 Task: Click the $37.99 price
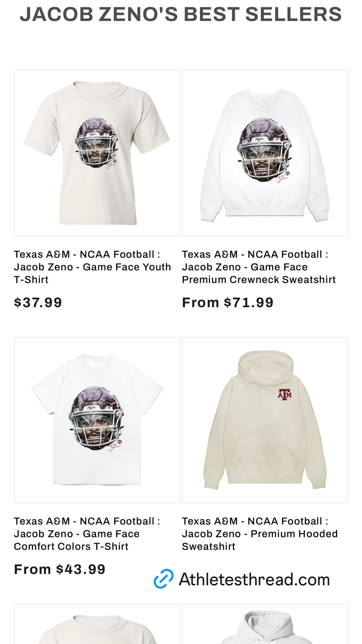[x=38, y=302]
